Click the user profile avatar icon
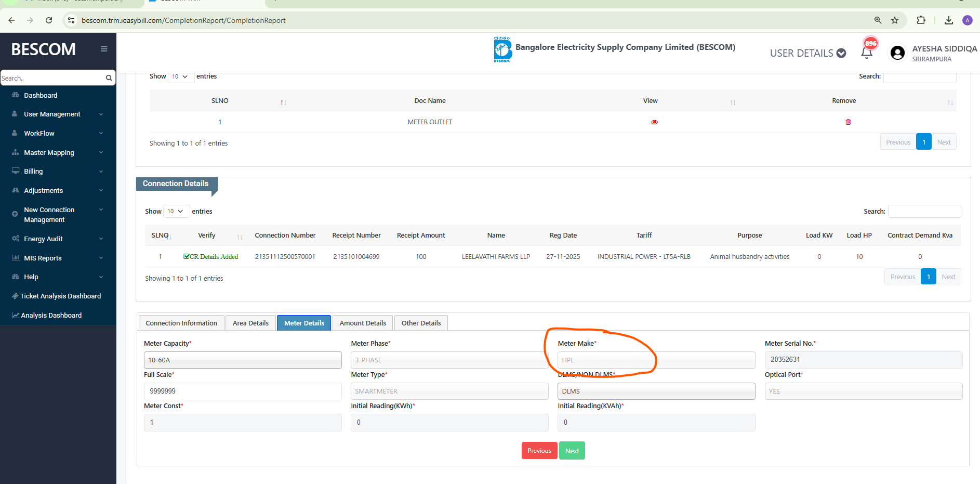 coord(897,53)
